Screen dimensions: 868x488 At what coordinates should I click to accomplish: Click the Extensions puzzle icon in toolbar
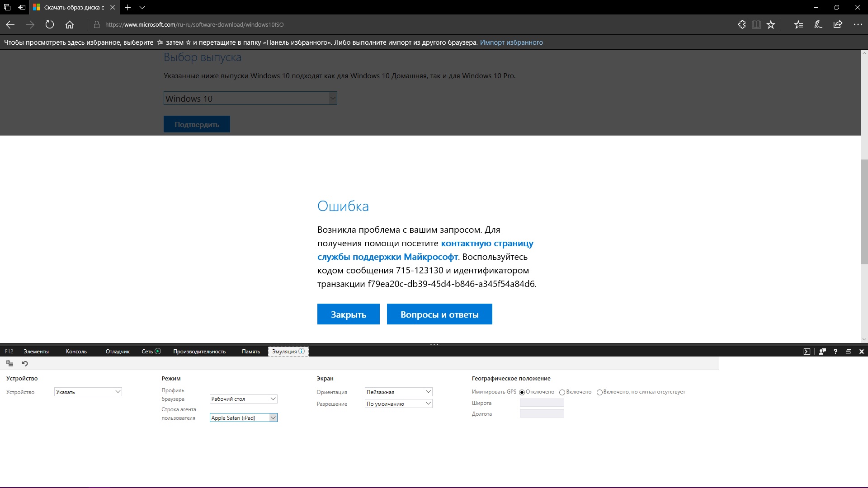pyautogui.click(x=742, y=25)
